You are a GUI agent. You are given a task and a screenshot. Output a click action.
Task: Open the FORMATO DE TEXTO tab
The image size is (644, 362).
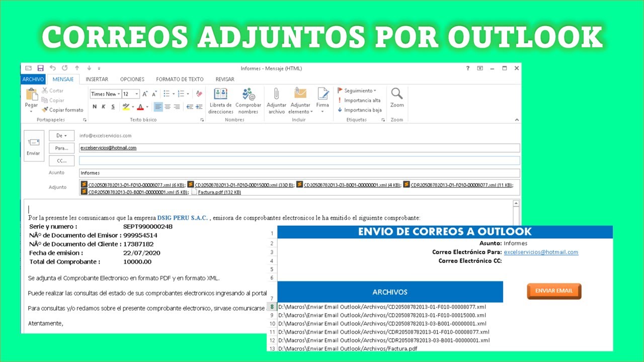180,79
